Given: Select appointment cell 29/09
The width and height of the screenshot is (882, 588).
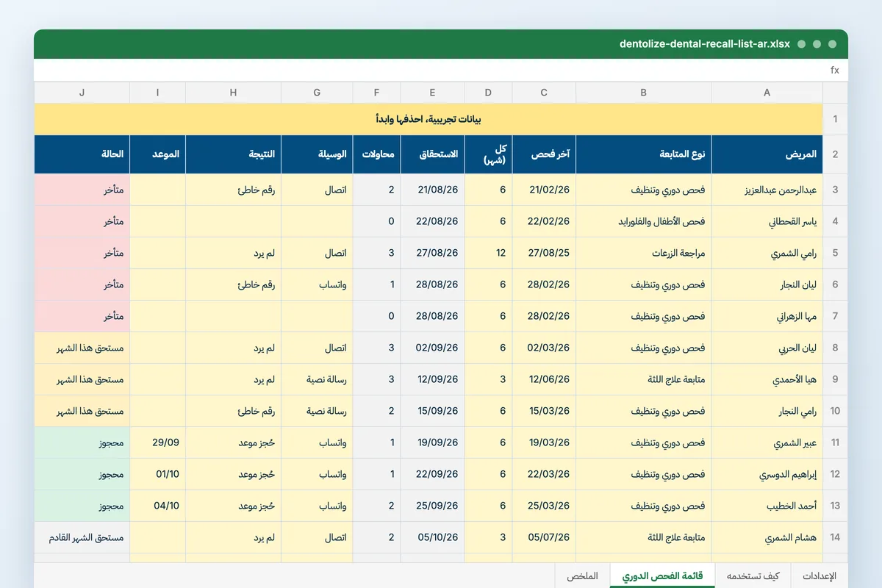Looking at the screenshot, I should tap(157, 442).
